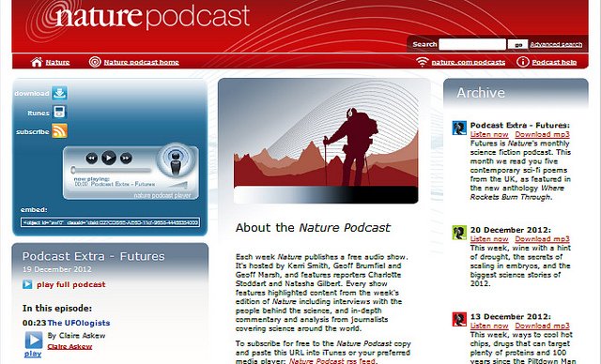The height and width of the screenshot is (364, 601).
Task: Open Advanced search link
Action: coord(556,45)
